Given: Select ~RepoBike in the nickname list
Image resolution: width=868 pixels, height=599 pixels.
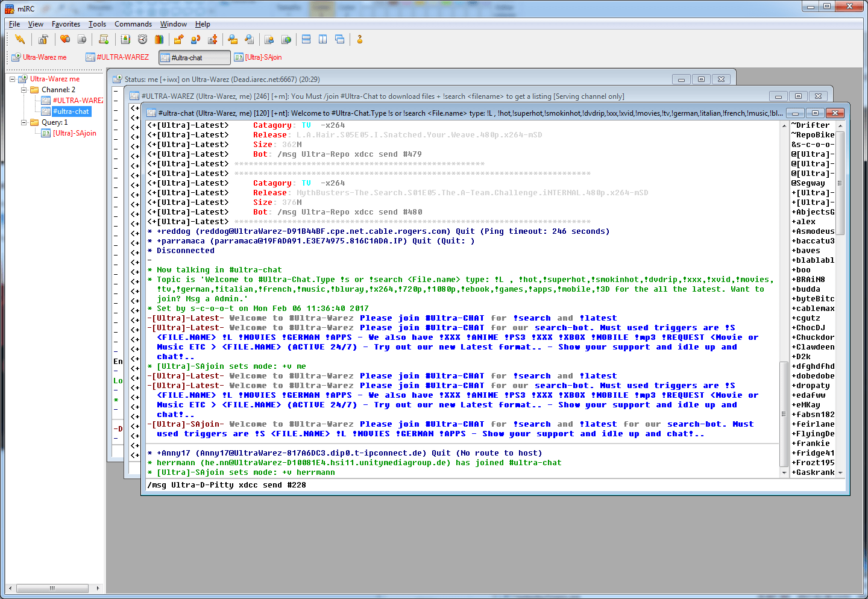Looking at the screenshot, I should click(813, 135).
